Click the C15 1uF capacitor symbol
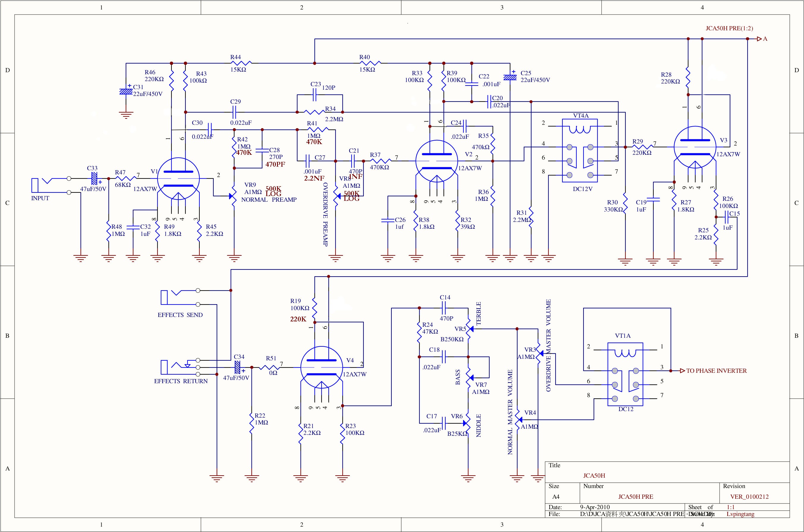The width and height of the screenshot is (804, 532). pyautogui.click(x=727, y=217)
